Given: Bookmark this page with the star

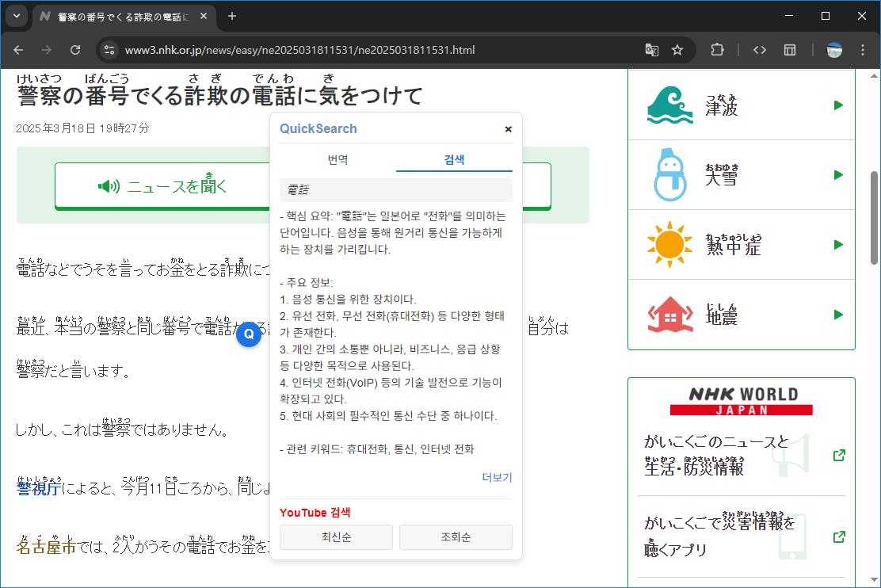Looking at the screenshot, I should [x=677, y=50].
